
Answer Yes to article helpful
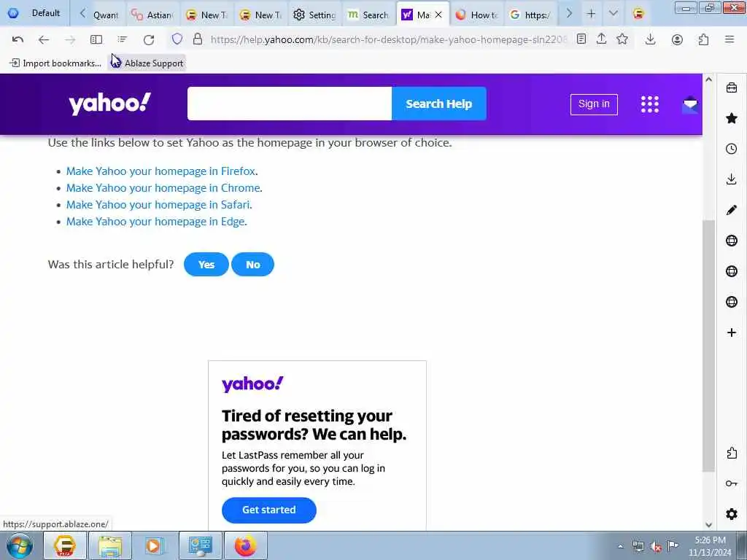206,264
